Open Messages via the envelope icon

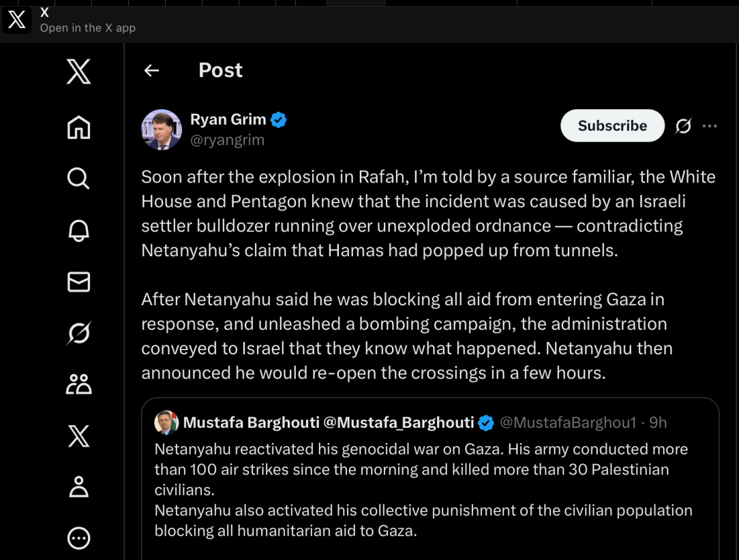[x=78, y=281]
